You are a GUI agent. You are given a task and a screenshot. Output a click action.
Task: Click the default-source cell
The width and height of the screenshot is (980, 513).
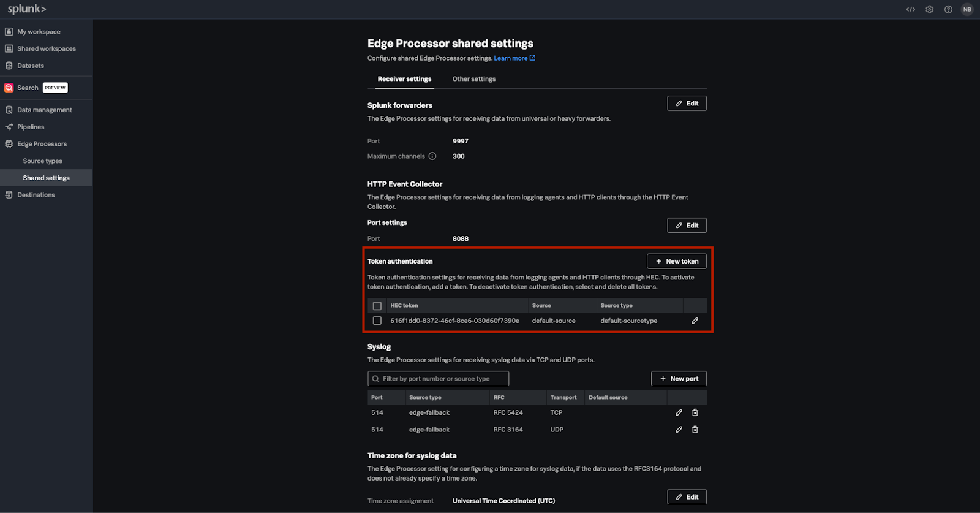pos(554,321)
